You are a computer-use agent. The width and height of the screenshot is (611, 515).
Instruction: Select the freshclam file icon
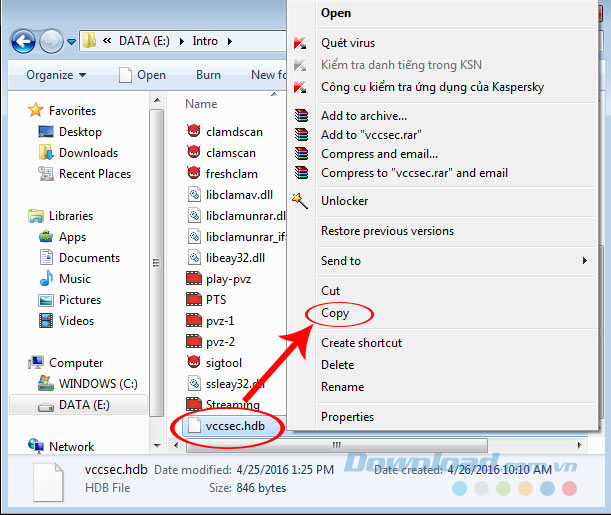click(194, 173)
